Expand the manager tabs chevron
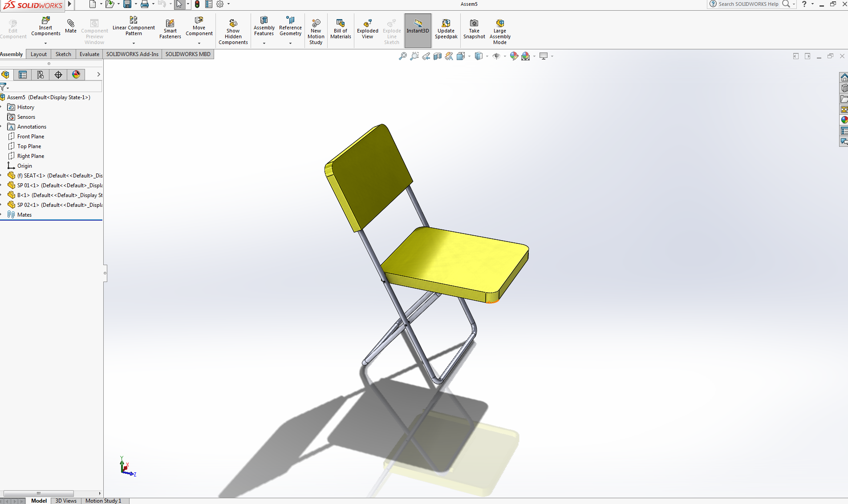This screenshot has height=504, width=848. click(x=98, y=74)
